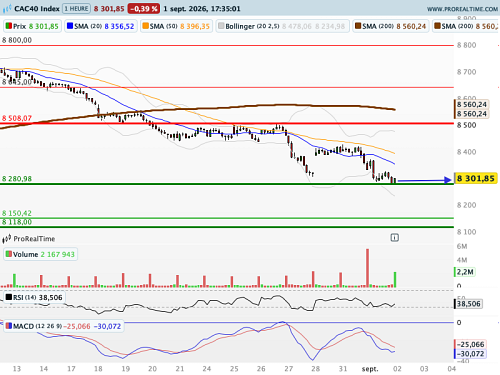500x375 pixels.
Task: Click the Volume red-green swatch icon
Action: [9, 254]
